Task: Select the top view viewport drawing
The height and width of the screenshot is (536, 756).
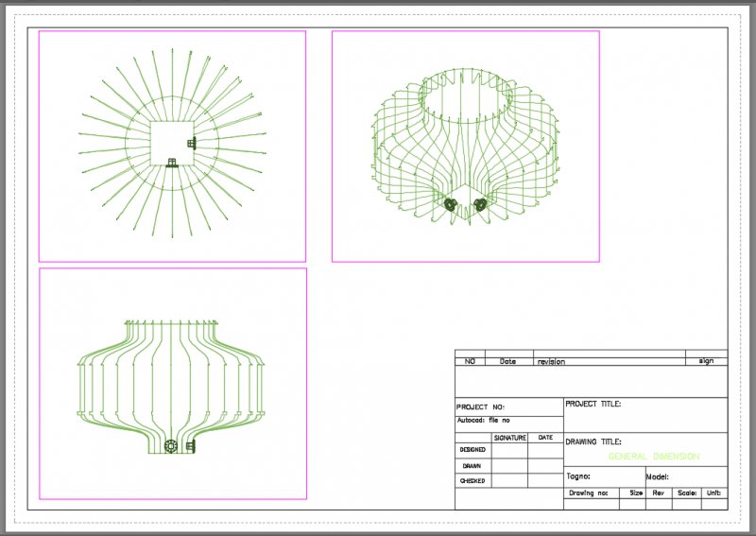Action: pyautogui.click(x=172, y=147)
